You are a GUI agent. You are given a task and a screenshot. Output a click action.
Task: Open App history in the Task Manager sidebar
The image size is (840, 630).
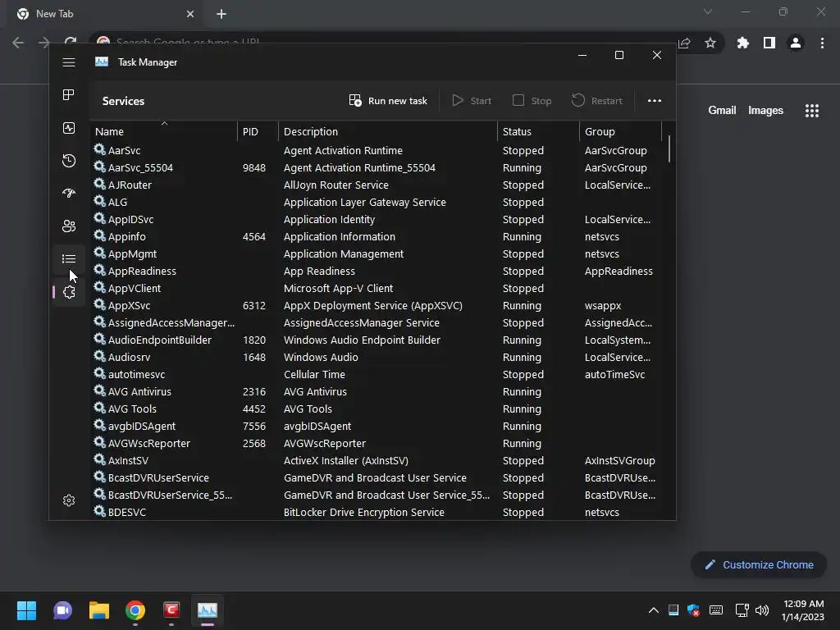(x=69, y=160)
